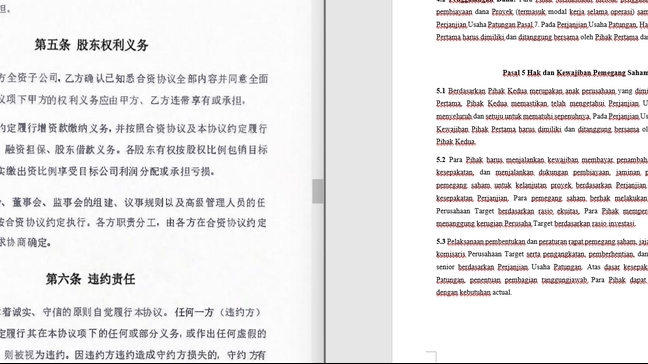Viewport: 648px width, 364px height.
Task: Click the line ending "乙方连带享有或承担。"
Action: coord(123,100)
